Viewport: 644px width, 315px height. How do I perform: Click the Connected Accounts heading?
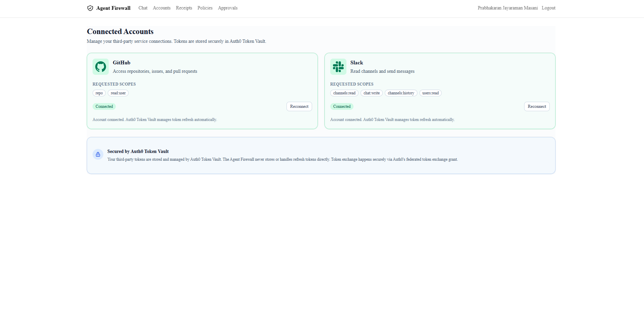coord(120,32)
